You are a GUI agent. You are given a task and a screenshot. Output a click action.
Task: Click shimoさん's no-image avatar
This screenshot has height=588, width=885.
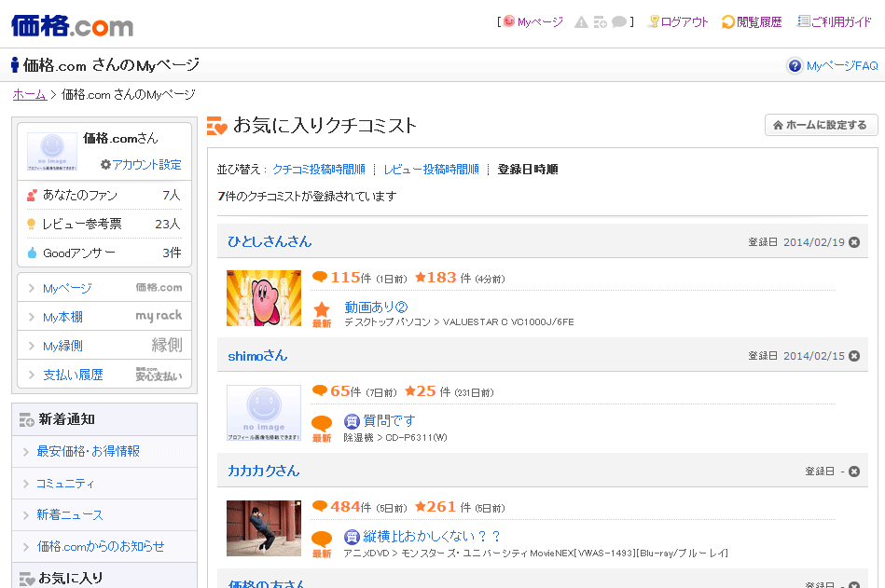tap(264, 413)
